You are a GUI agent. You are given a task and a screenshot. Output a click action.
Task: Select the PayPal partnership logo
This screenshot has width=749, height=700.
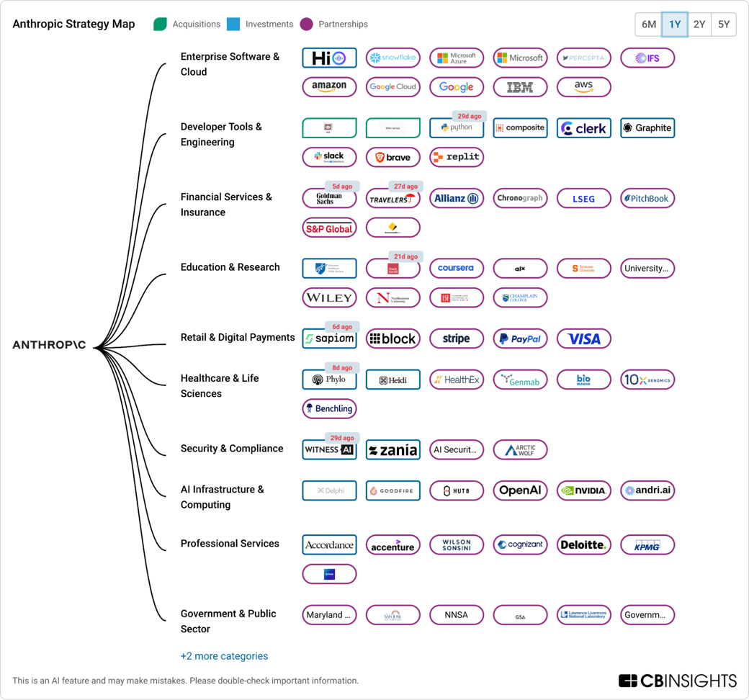pos(520,338)
